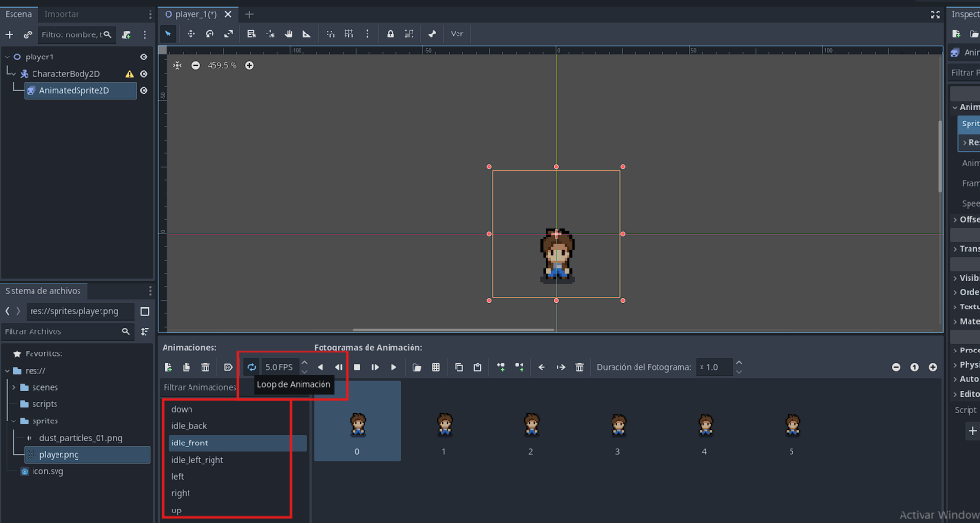The width and height of the screenshot is (980, 523).
Task: Delete the selected animation with trash icon
Action: tap(205, 367)
